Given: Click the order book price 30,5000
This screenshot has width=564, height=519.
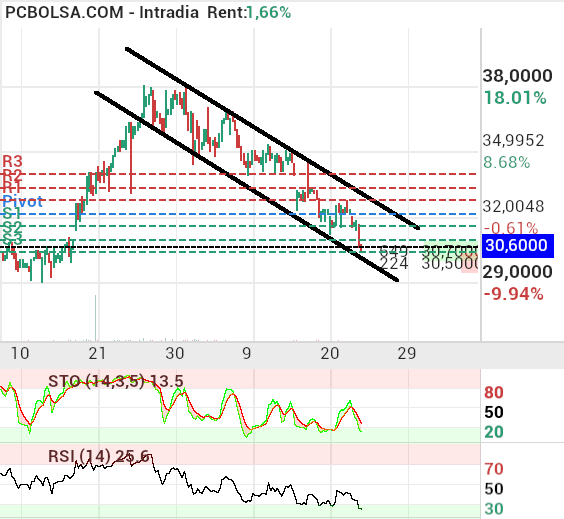Looking at the screenshot, I should pos(450,264).
